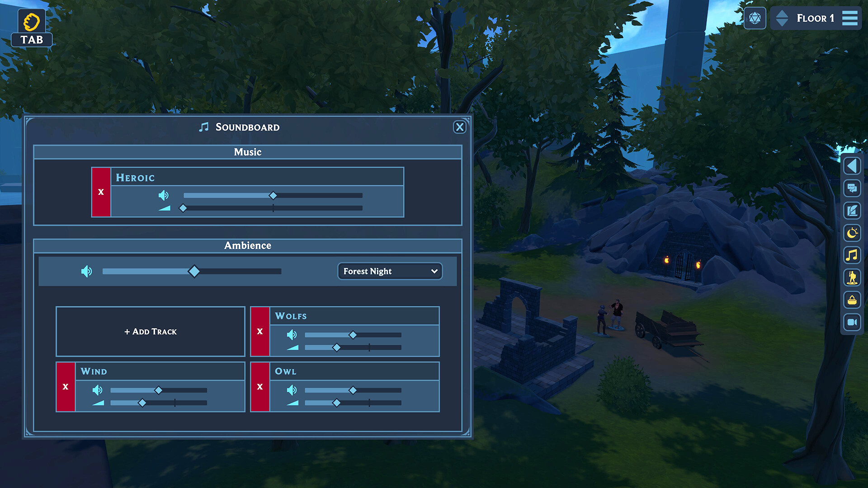Image resolution: width=868 pixels, height=488 pixels.
Task: Toggle mute on the Heroic music track
Action: point(164,194)
